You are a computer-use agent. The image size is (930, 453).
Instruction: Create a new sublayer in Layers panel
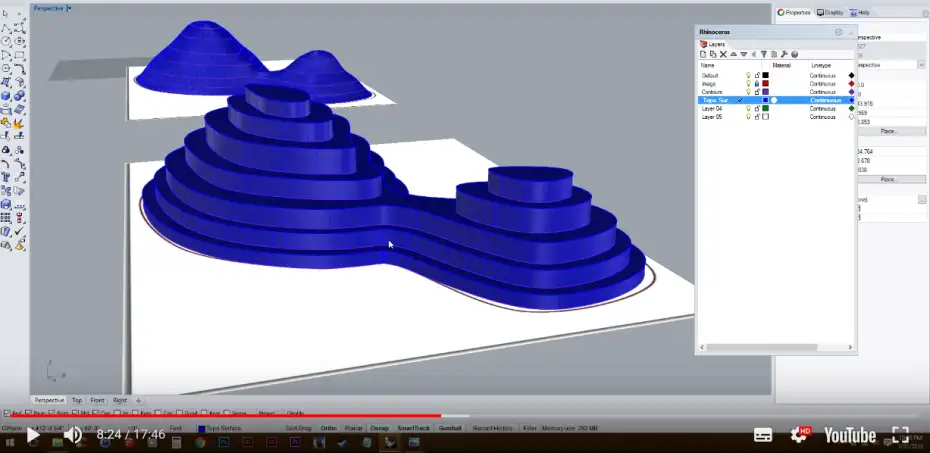pyautogui.click(x=714, y=55)
